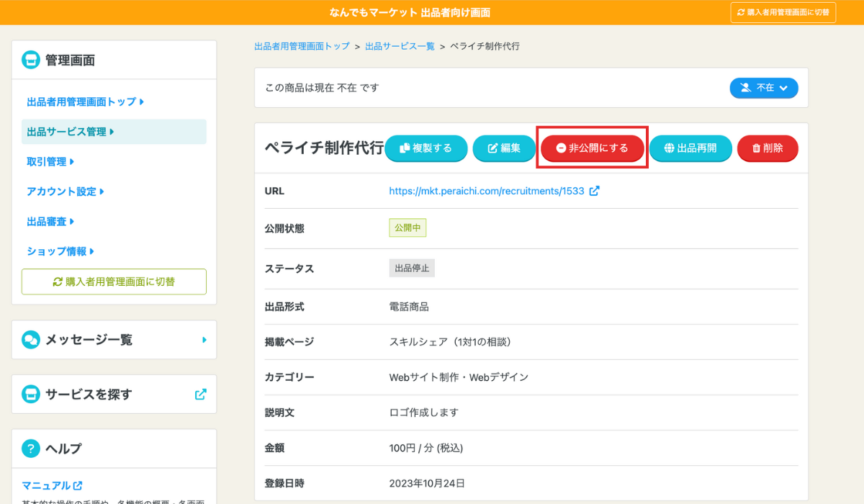Click the copy icon in 複製する button

405,148
